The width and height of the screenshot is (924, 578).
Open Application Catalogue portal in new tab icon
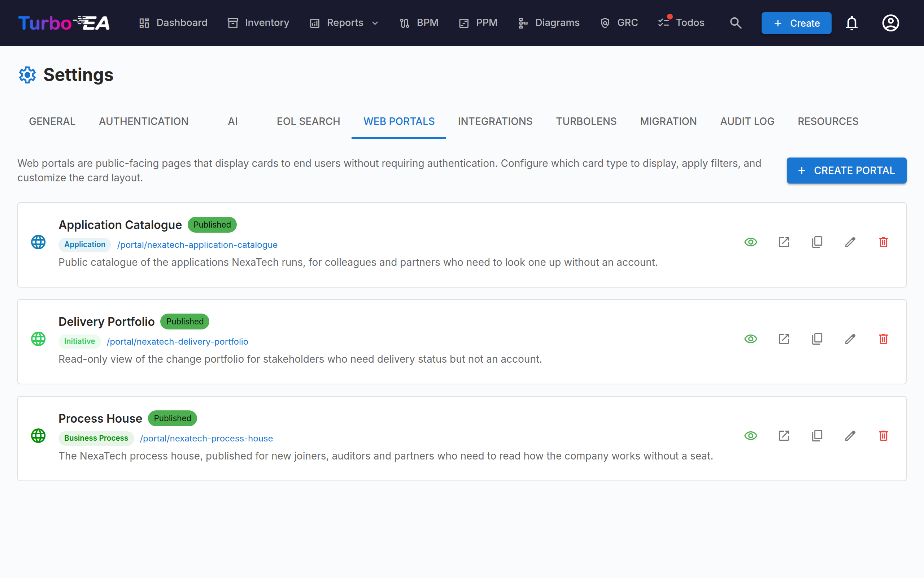[x=784, y=242]
